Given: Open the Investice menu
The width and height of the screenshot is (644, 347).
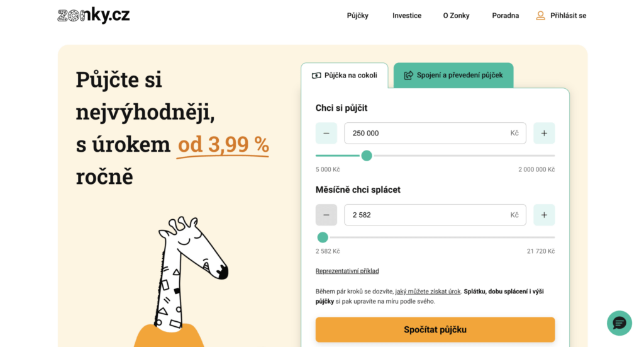Looking at the screenshot, I should [x=407, y=16].
